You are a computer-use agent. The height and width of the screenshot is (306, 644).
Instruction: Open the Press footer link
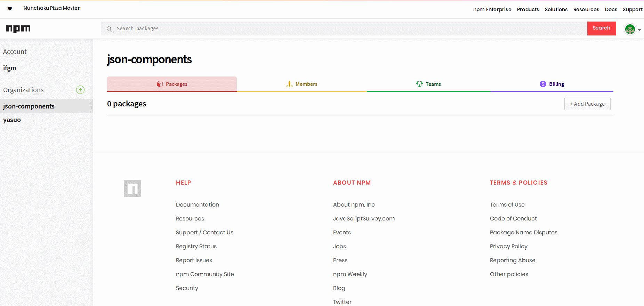340,260
